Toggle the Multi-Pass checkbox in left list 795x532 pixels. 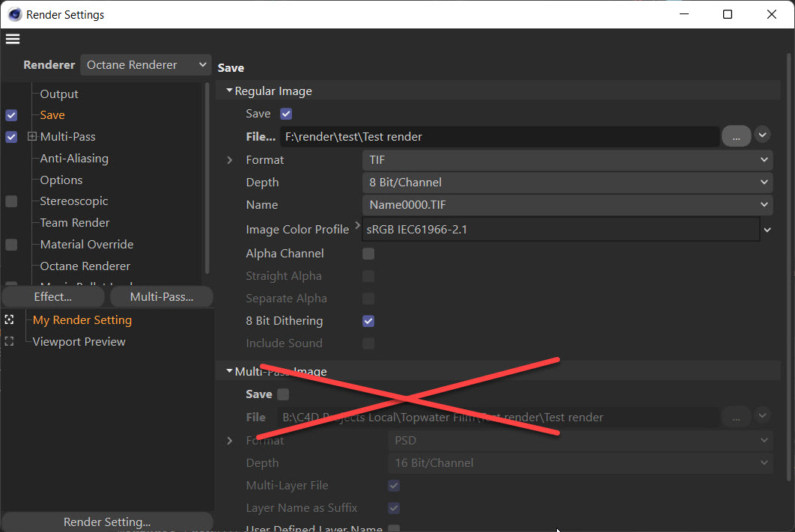11,138
